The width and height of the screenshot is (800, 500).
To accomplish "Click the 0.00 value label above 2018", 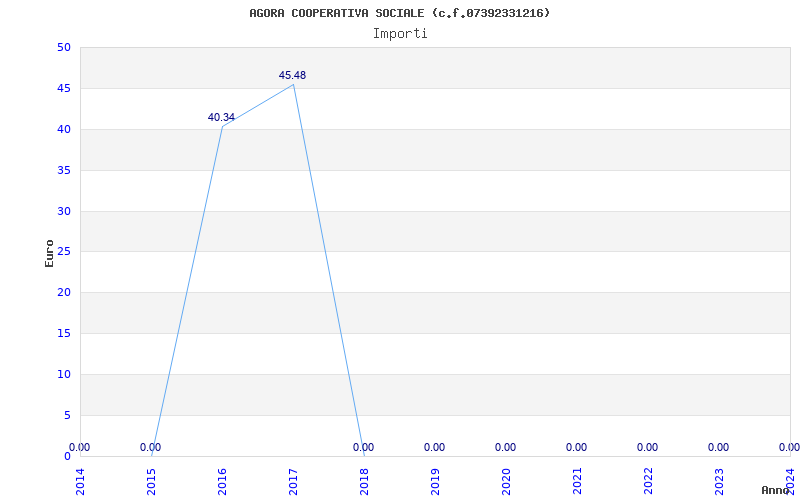I will [363, 447].
